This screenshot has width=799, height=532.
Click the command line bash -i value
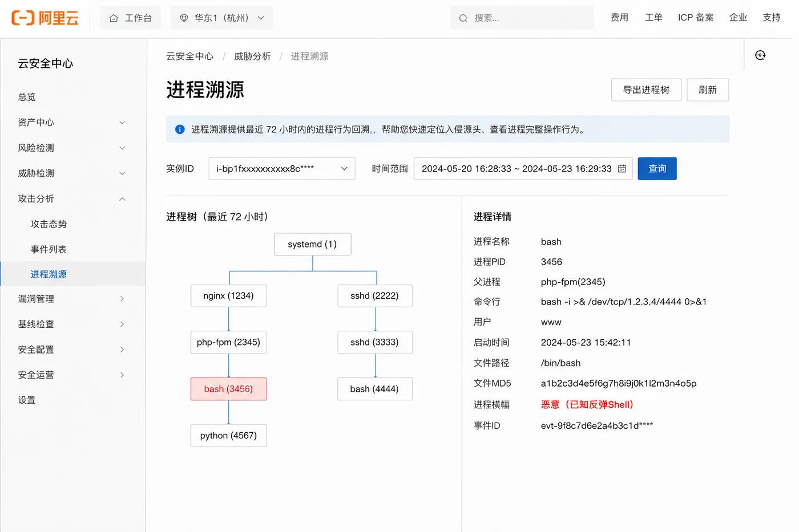point(624,302)
